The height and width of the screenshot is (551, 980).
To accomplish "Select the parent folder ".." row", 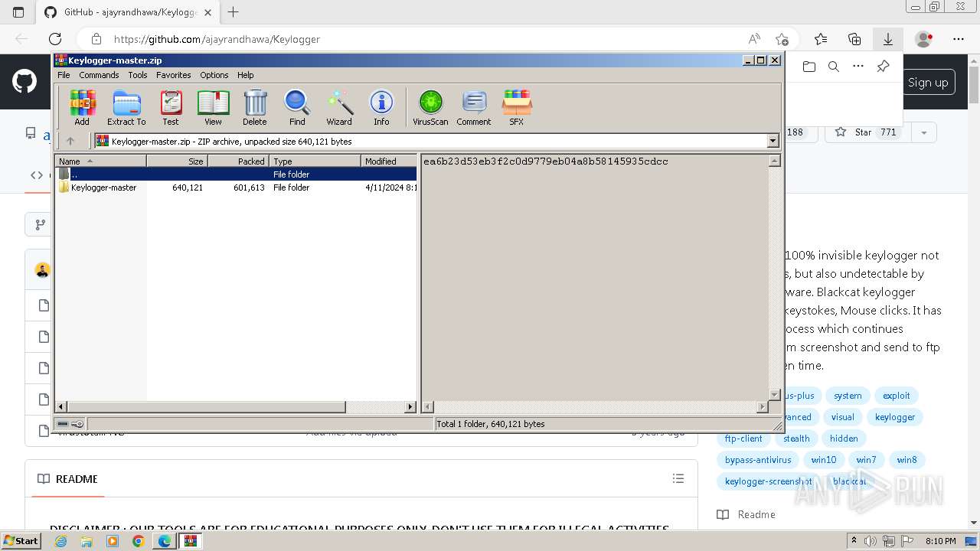I will pos(237,174).
